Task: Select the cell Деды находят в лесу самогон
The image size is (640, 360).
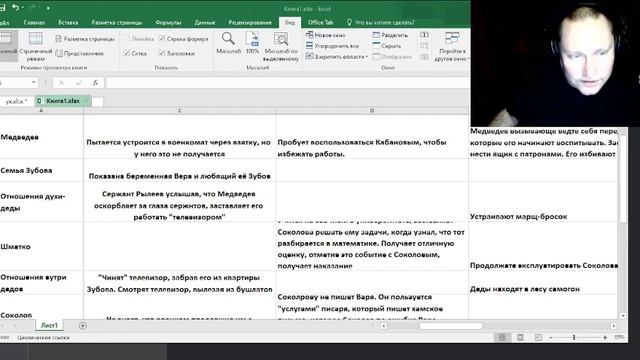Action: coord(543,282)
